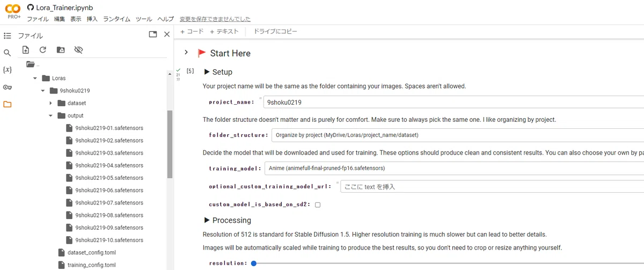Open the table of contents sidebar icon
Viewport: 644px width, 270px height.
pos(7,35)
